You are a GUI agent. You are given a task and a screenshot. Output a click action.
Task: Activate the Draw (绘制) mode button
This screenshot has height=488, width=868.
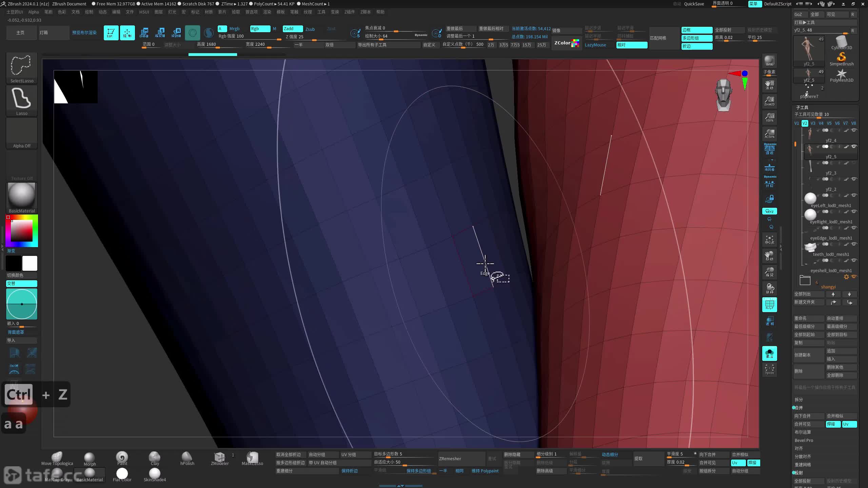pos(127,33)
